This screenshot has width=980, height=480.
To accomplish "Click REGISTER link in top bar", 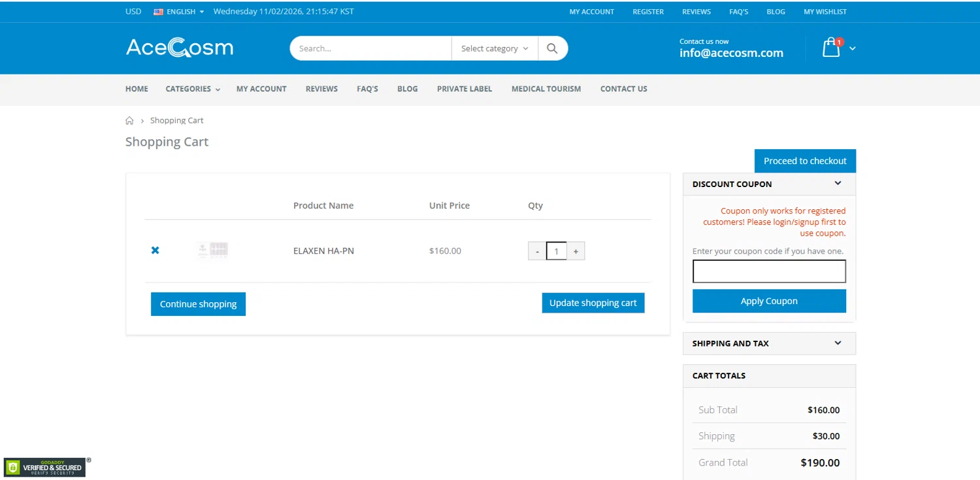I will tap(648, 12).
